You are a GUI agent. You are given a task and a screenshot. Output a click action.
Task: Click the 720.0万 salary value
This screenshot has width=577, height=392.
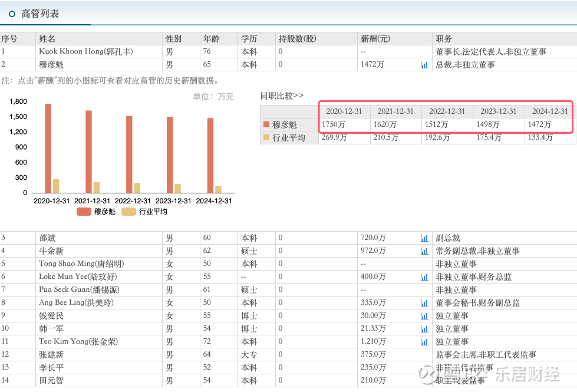click(373, 238)
